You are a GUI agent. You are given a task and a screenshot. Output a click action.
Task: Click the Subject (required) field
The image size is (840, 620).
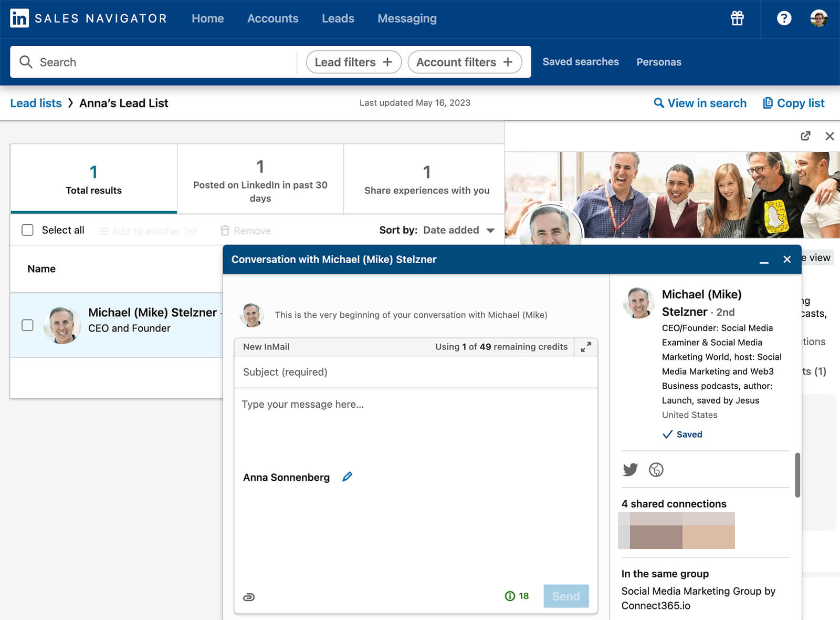(416, 372)
